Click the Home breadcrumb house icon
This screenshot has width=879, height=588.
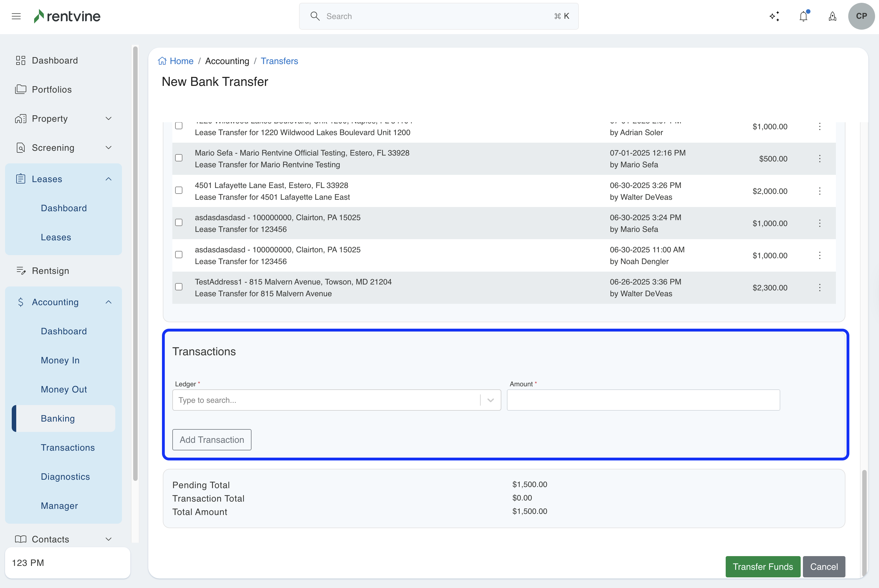coord(162,61)
